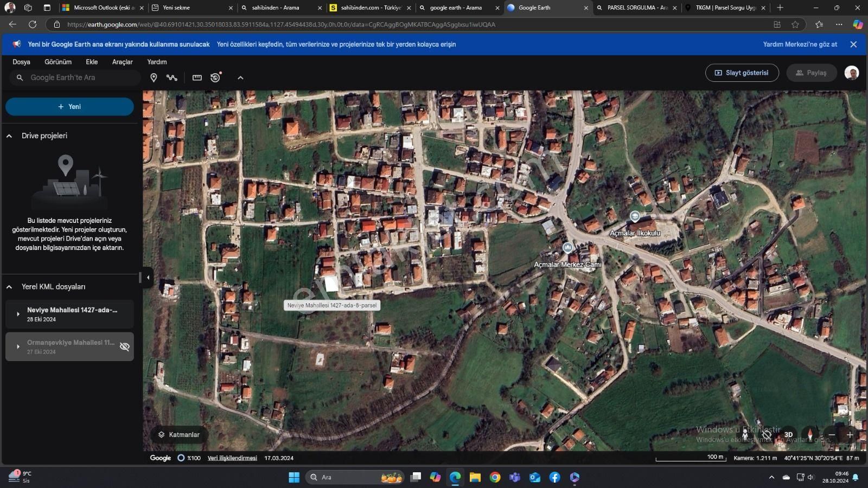Screen dimensions: 868x488
Task: Click the Kamera: 1.211 m altitude readout
Action: click(x=755, y=458)
